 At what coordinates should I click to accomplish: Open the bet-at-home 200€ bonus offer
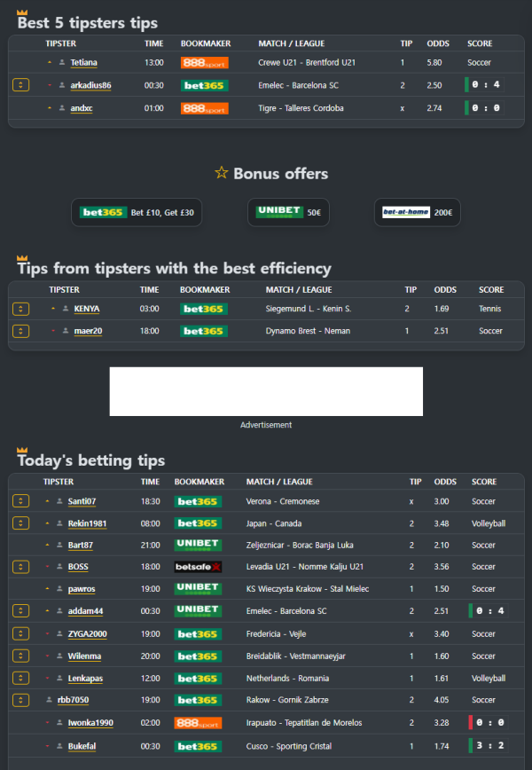(417, 213)
